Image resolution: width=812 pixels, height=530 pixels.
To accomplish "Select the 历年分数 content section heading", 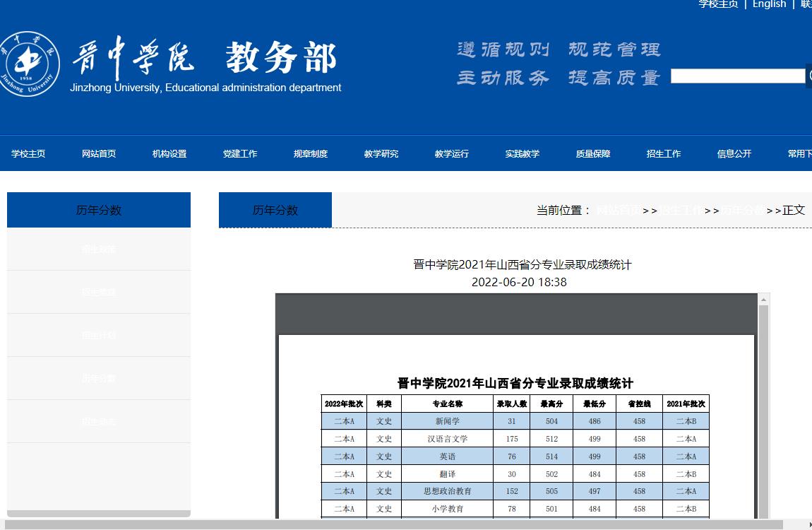I will [x=275, y=210].
